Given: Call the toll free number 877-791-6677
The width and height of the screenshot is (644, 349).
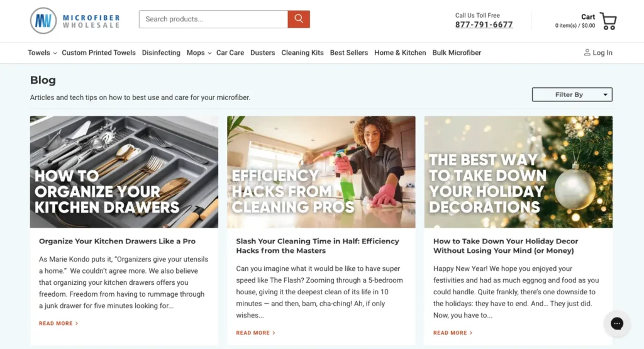Looking at the screenshot, I should click(484, 25).
